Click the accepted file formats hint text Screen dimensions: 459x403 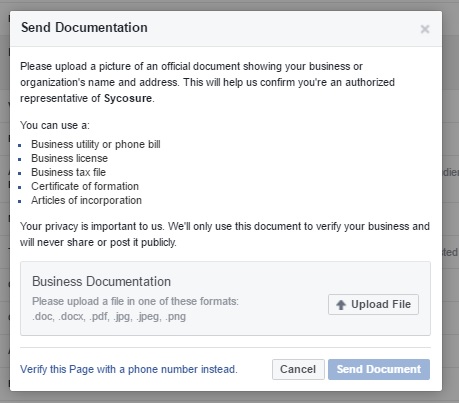pyautogui.click(x=135, y=309)
